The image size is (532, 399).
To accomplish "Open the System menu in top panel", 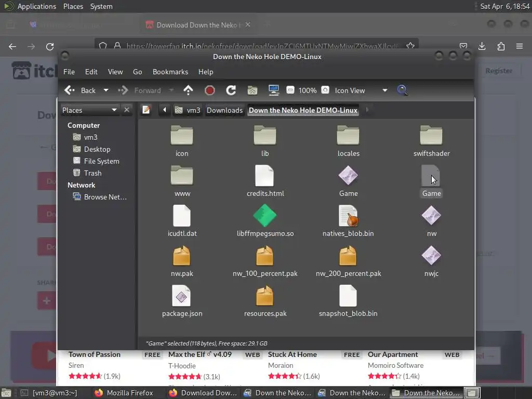I will pyautogui.click(x=101, y=6).
